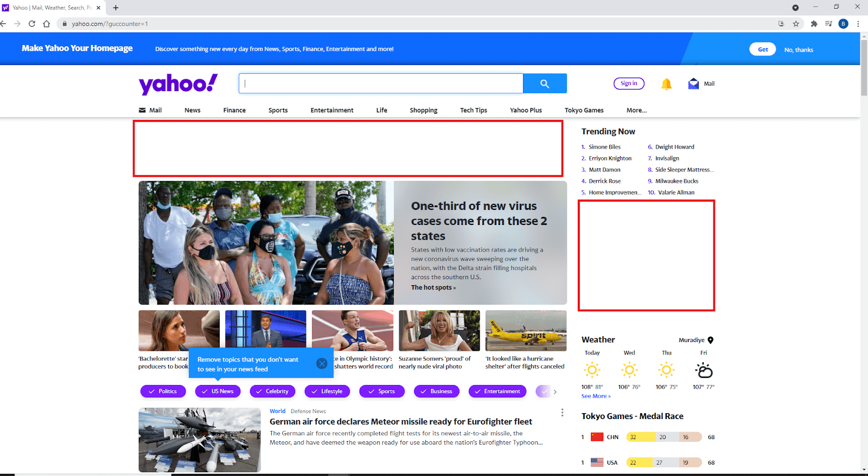The image size is (868, 476).
Task: Click Simone Biles trending link
Action: 604,147
